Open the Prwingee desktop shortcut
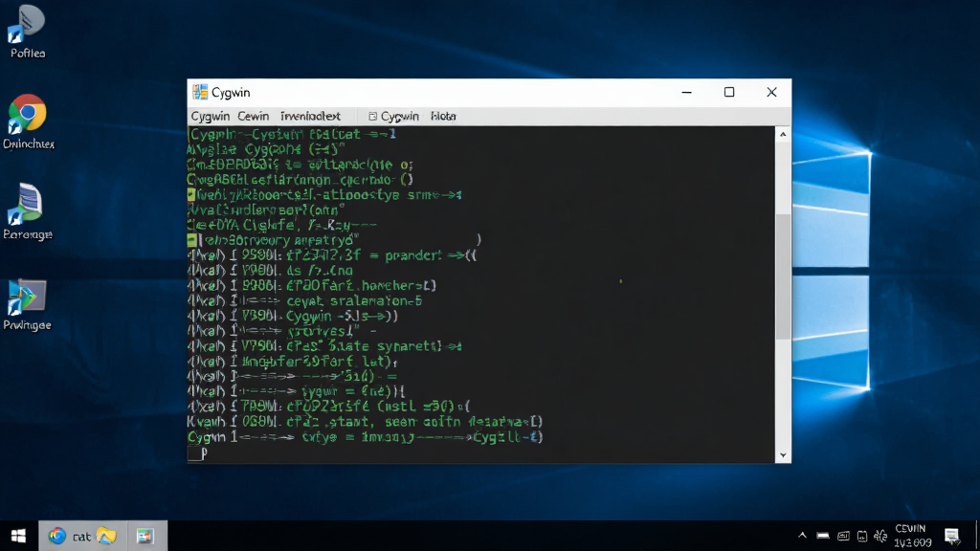 click(27, 305)
